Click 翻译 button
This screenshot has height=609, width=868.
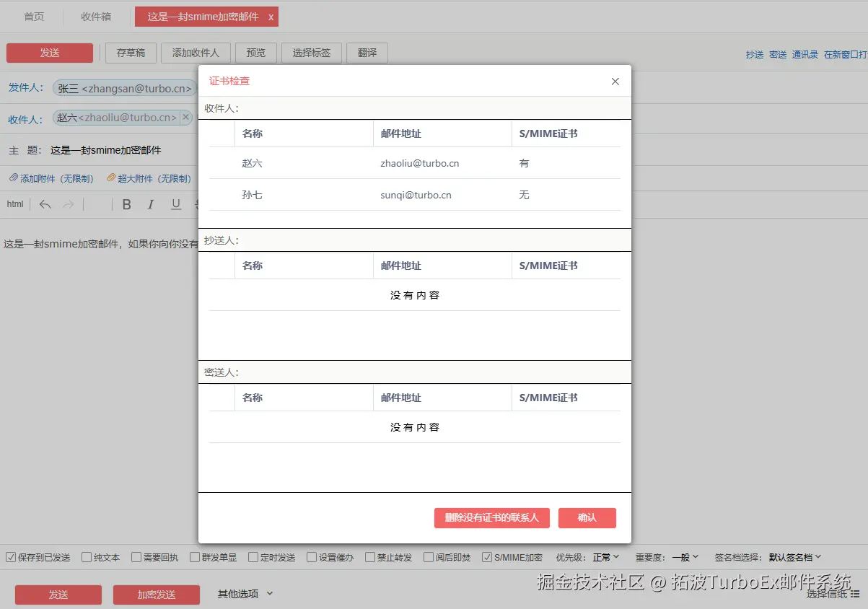coord(367,53)
